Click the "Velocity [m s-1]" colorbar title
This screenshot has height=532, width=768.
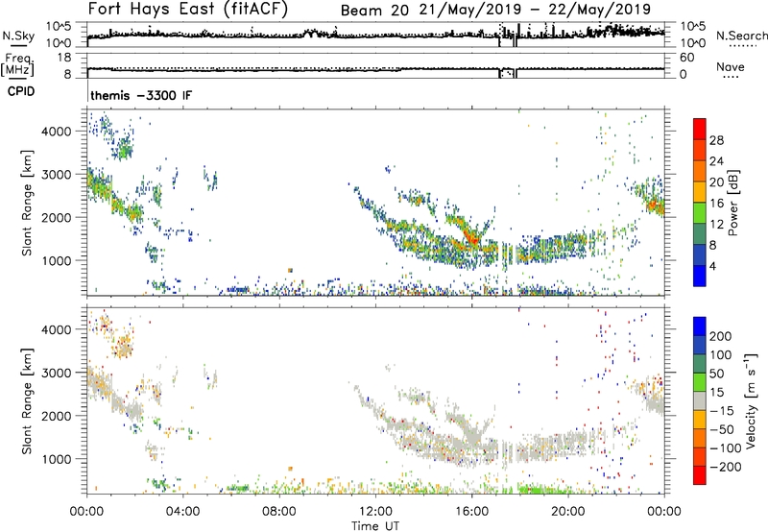pos(750,401)
